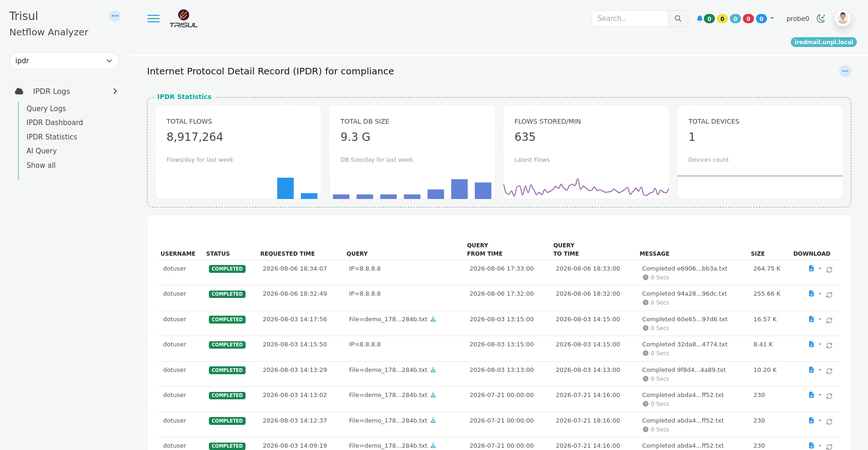Download result file for first IP=8.8.8.8 row
Screen dimensions: 868x450
pos(811,269)
